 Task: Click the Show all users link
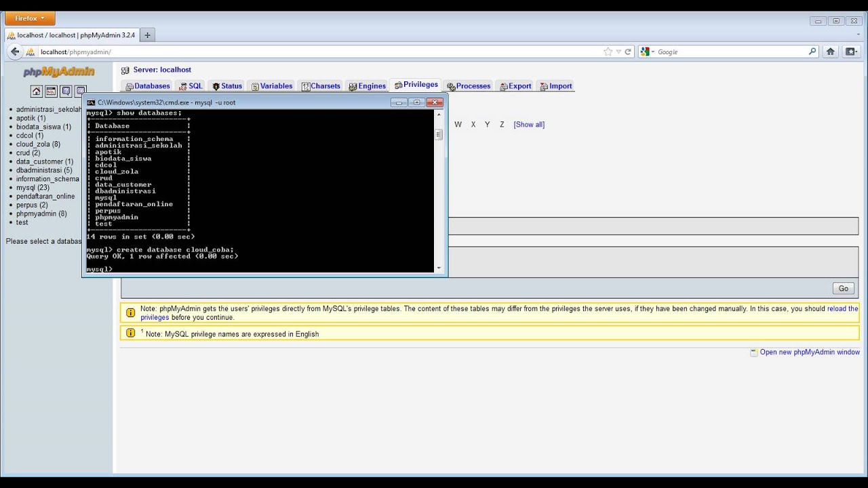tap(529, 125)
